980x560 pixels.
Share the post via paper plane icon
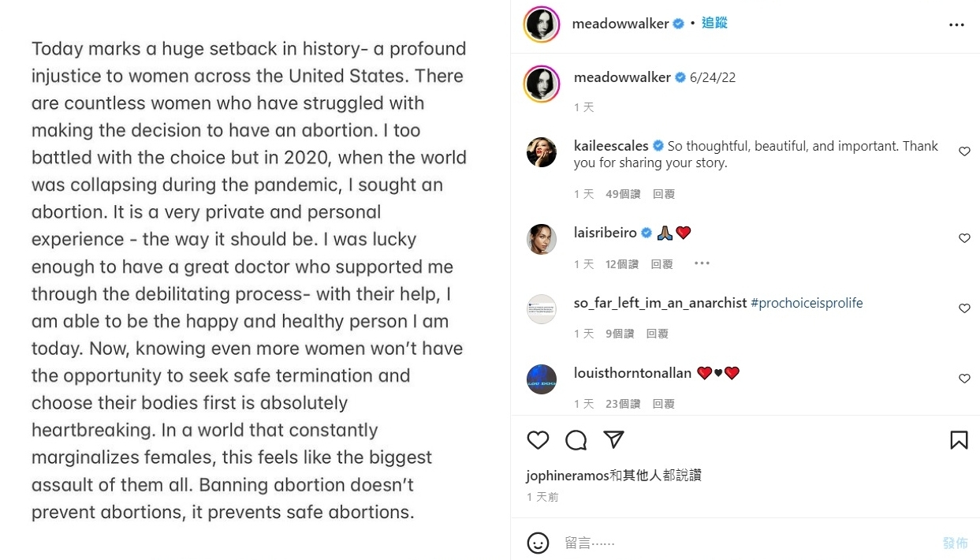(x=613, y=439)
